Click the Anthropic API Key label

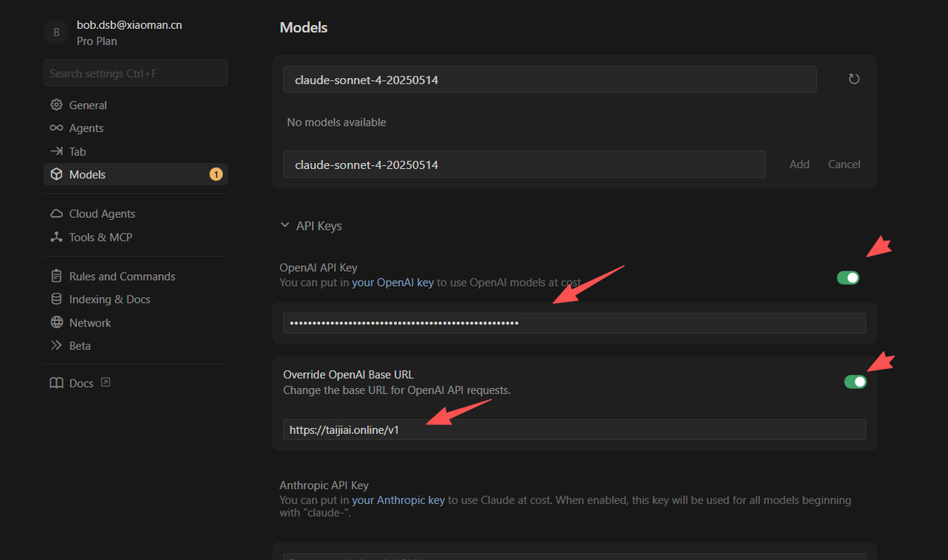coord(324,485)
